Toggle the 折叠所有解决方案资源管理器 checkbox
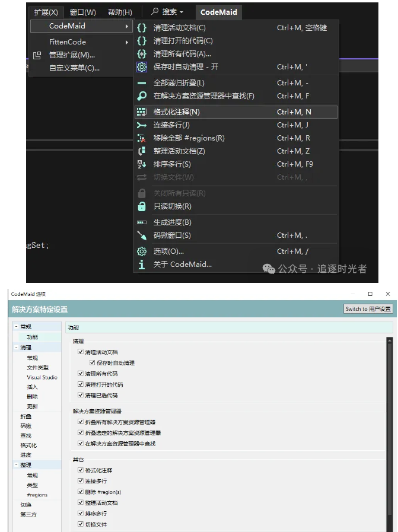 tap(81, 422)
